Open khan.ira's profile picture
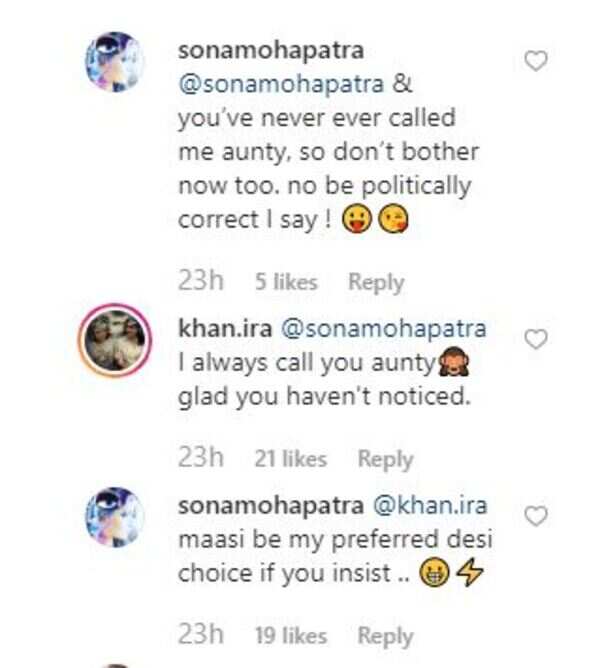 click(115, 340)
